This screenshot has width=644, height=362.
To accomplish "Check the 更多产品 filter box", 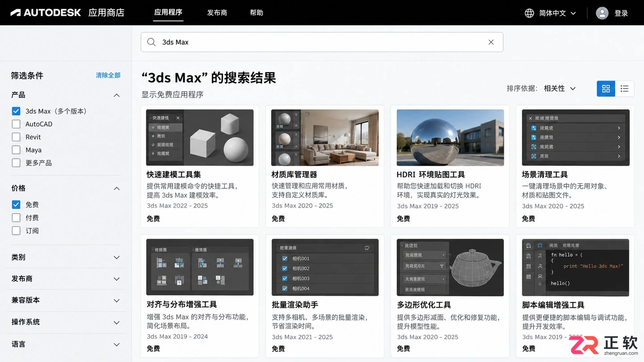I will (16, 163).
